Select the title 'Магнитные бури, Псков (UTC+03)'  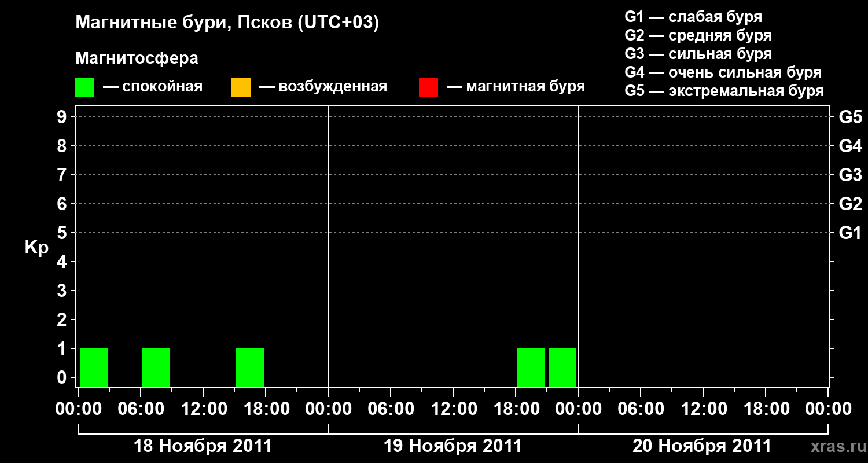[227, 23]
